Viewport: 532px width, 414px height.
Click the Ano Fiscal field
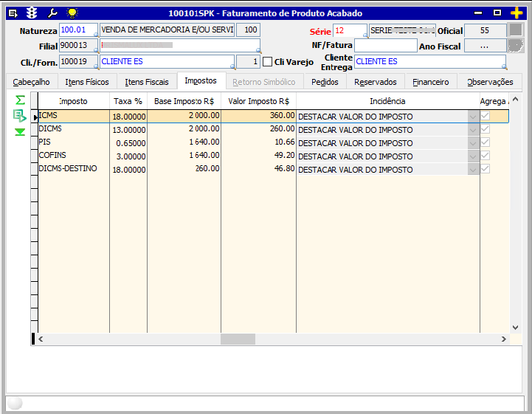(x=486, y=46)
